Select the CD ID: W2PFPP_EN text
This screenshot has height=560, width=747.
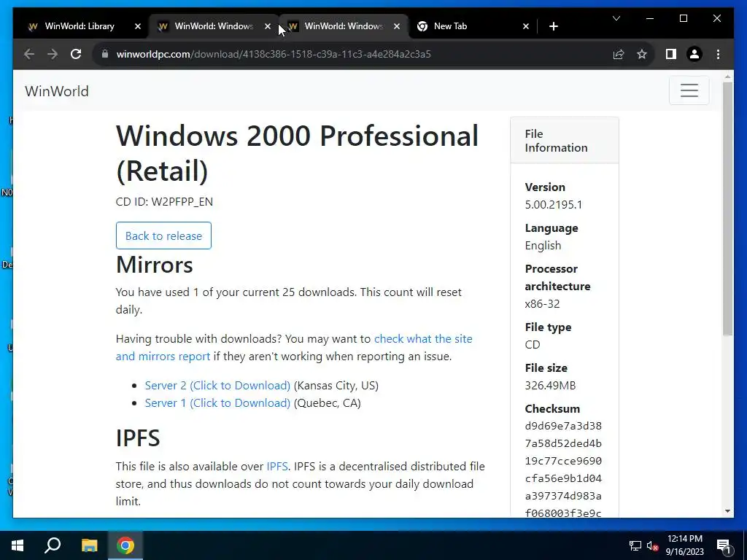[164, 201]
